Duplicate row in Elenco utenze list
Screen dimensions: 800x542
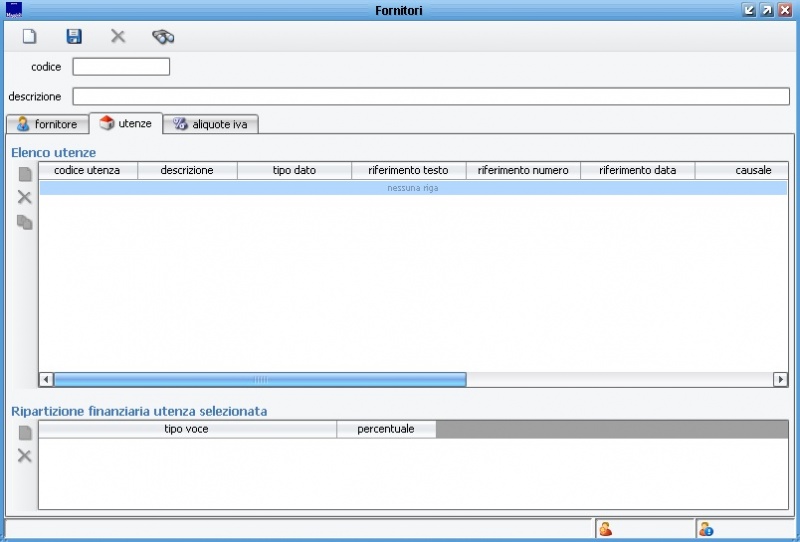[x=25, y=222]
